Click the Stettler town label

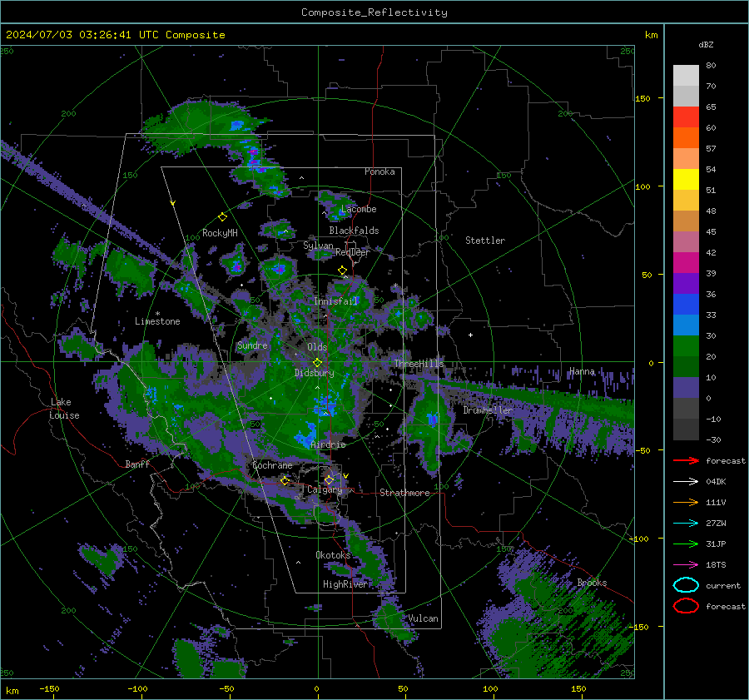(485, 241)
